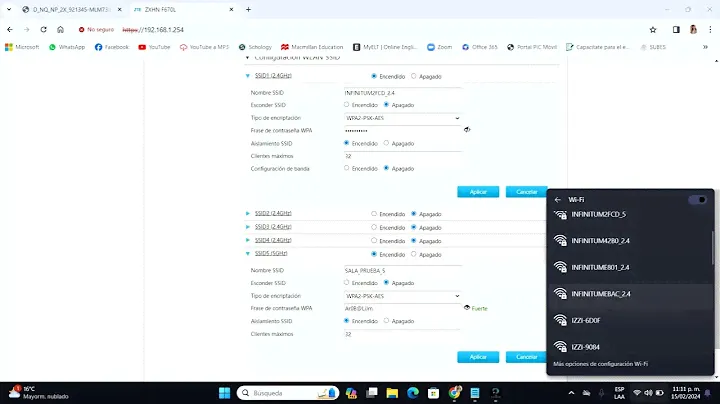Click the eye icon beside SSID5 password
Image resolution: width=720 pixels, height=404 pixels.
click(x=466, y=308)
